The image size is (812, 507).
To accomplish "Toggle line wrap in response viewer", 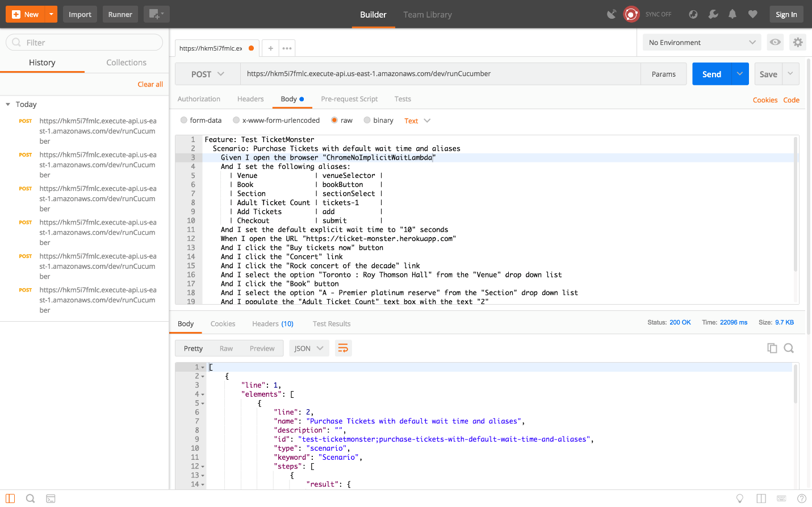I will point(343,348).
